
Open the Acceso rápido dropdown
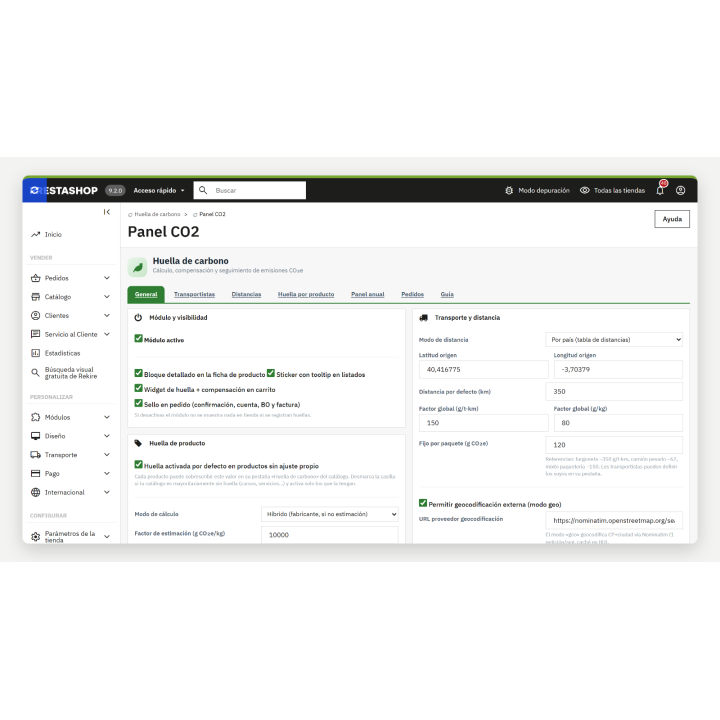pyautogui.click(x=159, y=190)
